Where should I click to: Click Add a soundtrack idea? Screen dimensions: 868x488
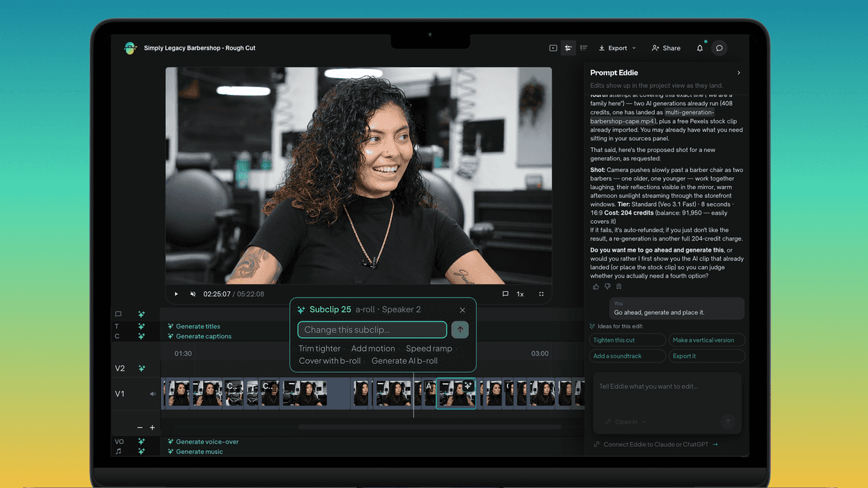(x=627, y=356)
